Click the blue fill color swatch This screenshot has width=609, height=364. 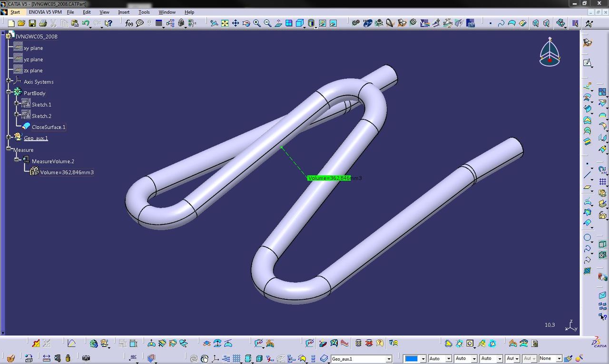pyautogui.click(x=412, y=359)
